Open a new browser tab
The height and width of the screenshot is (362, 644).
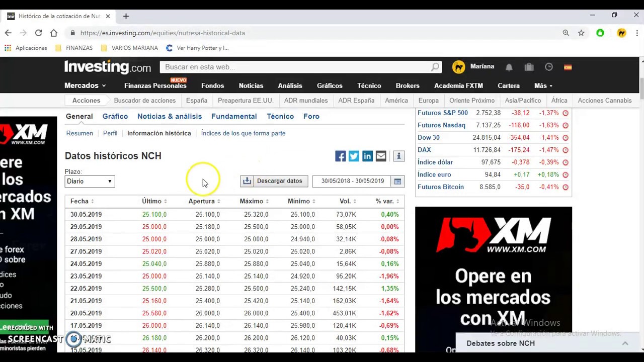pyautogui.click(x=126, y=16)
